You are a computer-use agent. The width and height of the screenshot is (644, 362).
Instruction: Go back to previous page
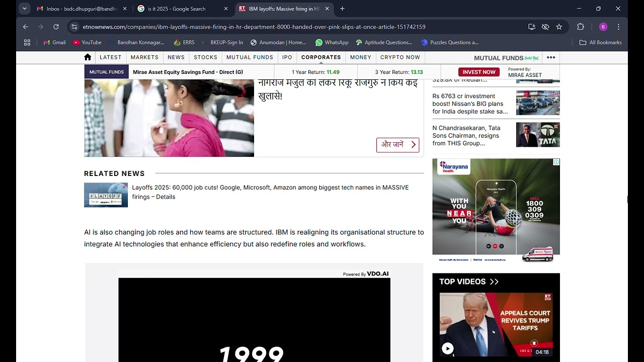click(26, 27)
